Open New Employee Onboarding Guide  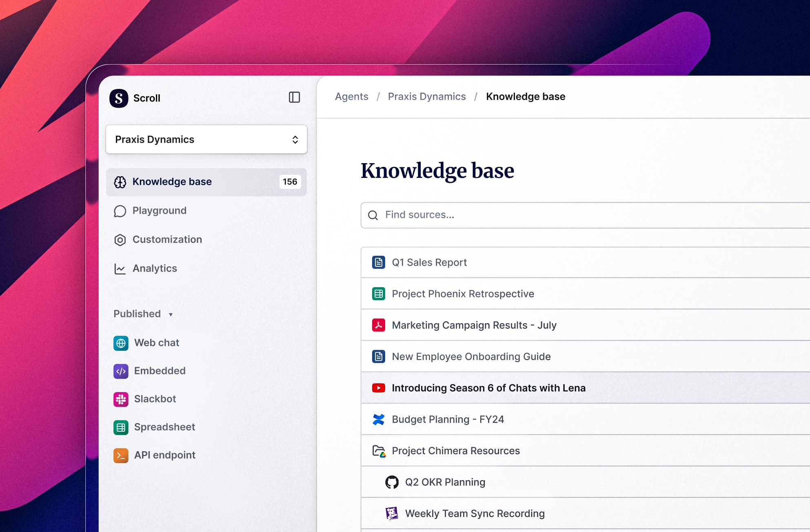pyautogui.click(x=585, y=357)
